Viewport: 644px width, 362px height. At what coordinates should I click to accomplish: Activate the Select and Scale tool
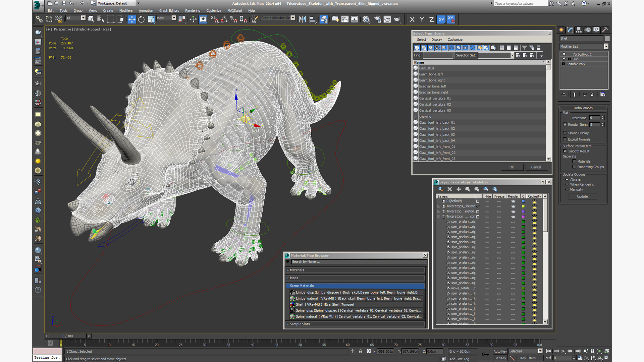pyautogui.click(x=151, y=19)
